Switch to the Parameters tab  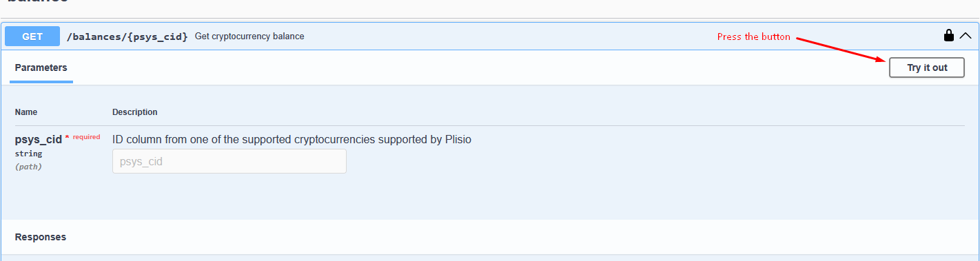coord(41,68)
